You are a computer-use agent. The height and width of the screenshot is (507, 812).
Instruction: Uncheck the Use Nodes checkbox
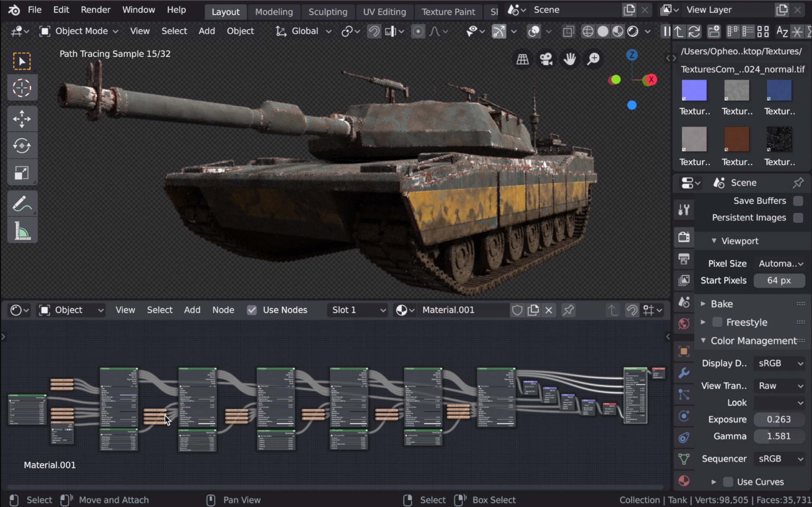[252, 310]
